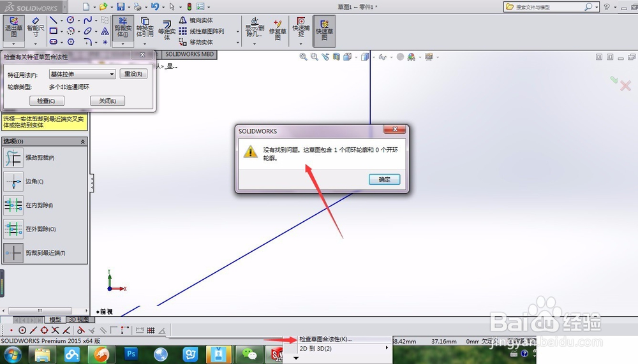This screenshot has width=638, height=364.
Task: Select the Corner Rectangle tool
Action: point(54,31)
